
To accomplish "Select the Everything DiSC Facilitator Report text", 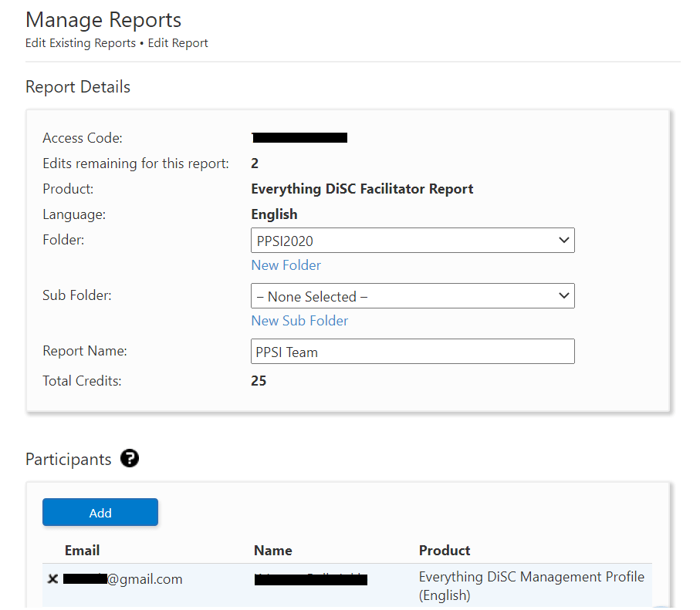I will 362,189.
